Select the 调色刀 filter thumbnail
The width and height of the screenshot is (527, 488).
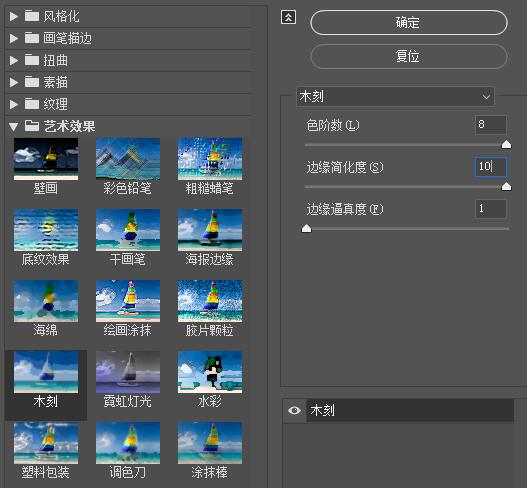pyautogui.click(x=128, y=443)
